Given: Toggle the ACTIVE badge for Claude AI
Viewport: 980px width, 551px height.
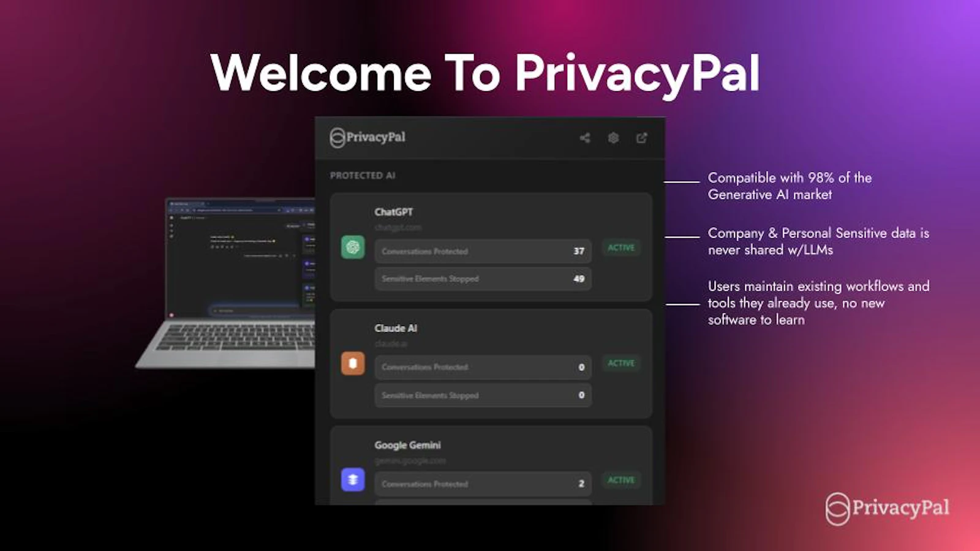Looking at the screenshot, I should pos(621,363).
